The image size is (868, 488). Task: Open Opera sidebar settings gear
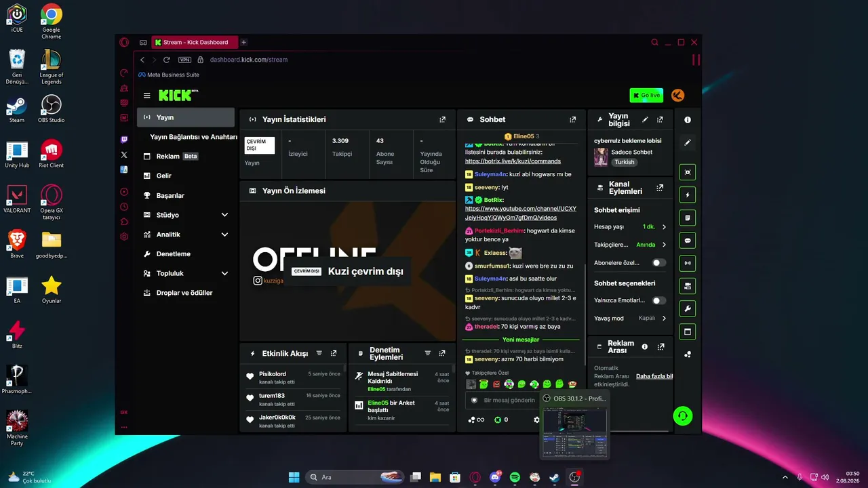(x=124, y=237)
